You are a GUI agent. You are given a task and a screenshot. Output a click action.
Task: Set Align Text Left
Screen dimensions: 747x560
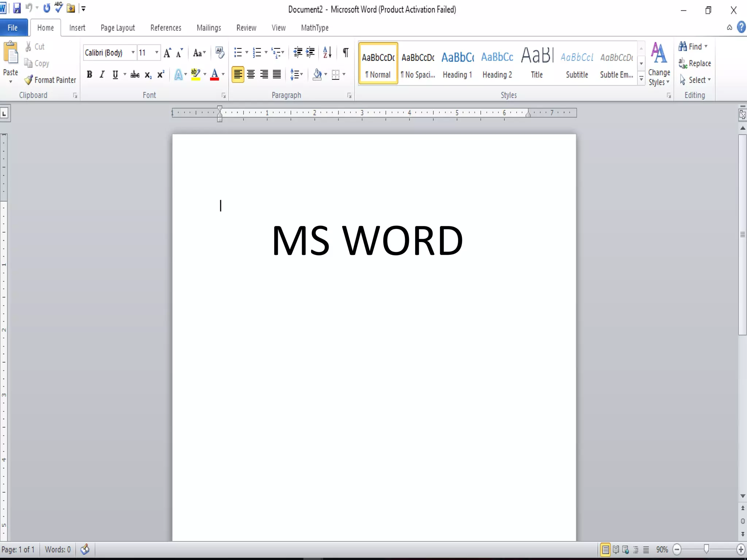pyautogui.click(x=238, y=75)
